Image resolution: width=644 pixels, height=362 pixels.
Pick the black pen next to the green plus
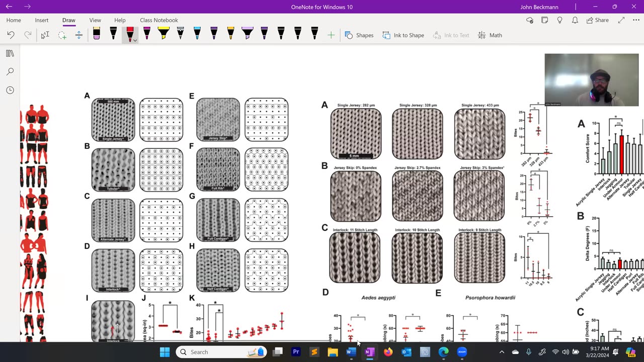[x=314, y=34]
